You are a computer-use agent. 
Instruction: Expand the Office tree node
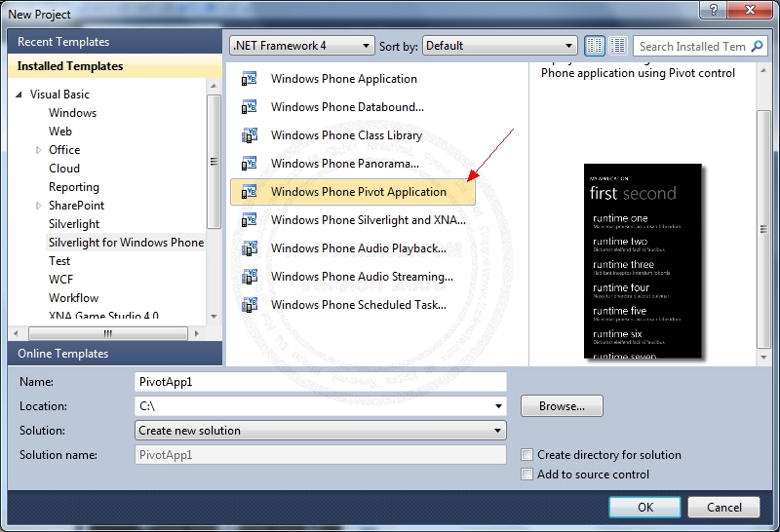pyautogui.click(x=38, y=150)
